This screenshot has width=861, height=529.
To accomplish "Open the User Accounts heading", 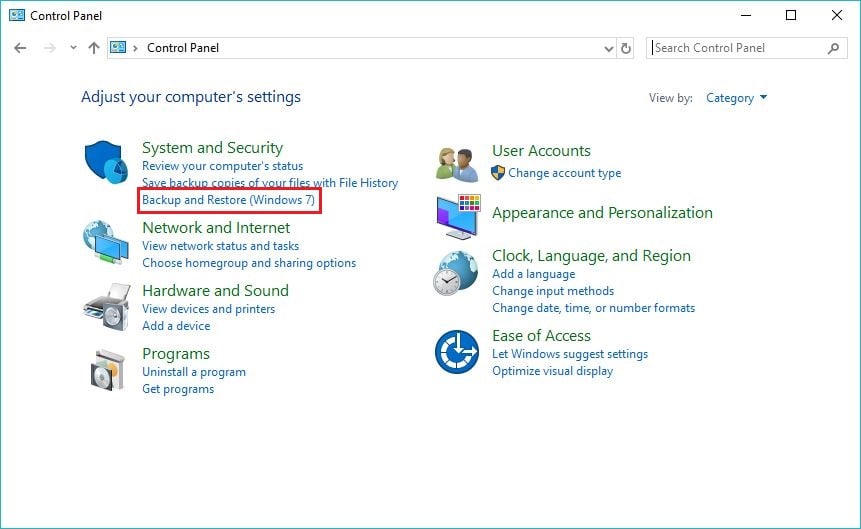I will click(541, 151).
